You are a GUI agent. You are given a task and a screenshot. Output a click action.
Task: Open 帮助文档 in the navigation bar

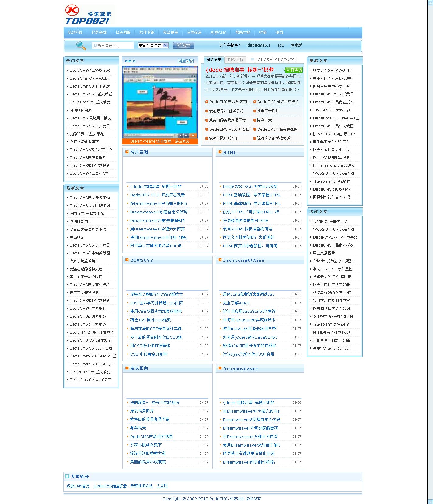tap(243, 33)
